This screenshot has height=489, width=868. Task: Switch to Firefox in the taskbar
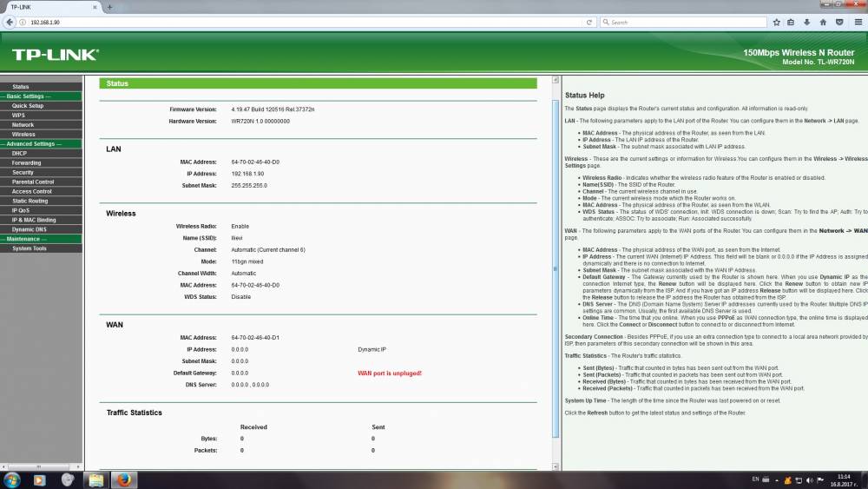pos(124,479)
